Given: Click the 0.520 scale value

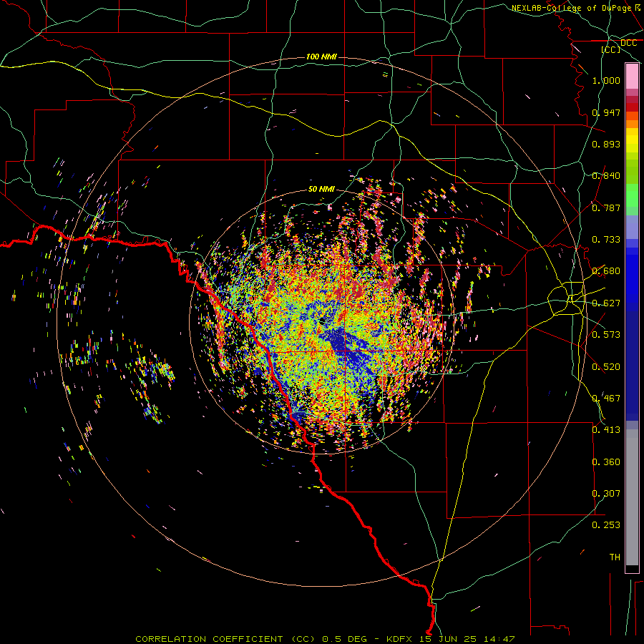Looking at the screenshot, I should click(x=606, y=367).
